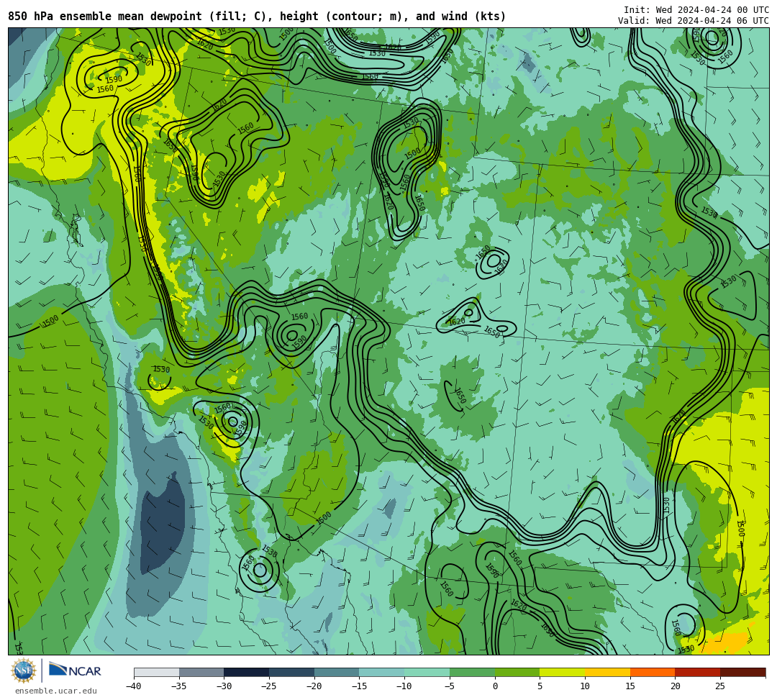Viewport: 777px width, 700px height.
Task: Click the Init: Wed 2024-04-24 00 UTC line
Action: (x=696, y=10)
